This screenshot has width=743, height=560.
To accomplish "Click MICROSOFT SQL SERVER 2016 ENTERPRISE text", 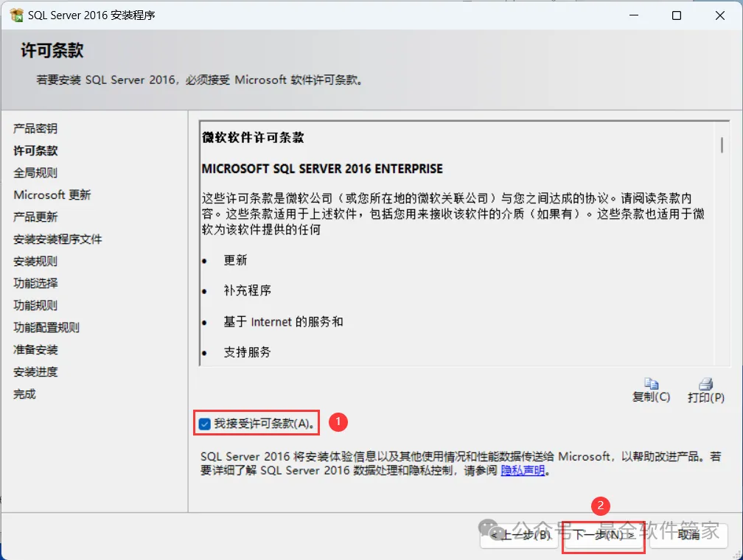I will [x=322, y=169].
